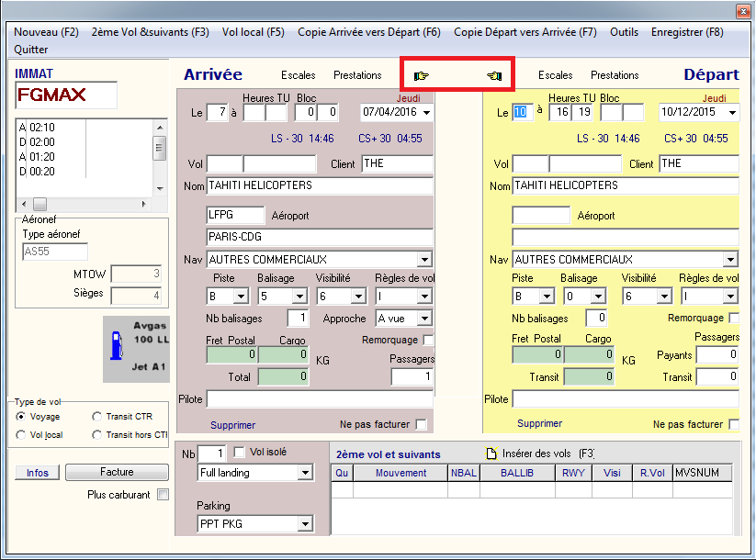756x560 pixels.
Task: Click the right-pointing hand icon
Action: coord(422,75)
